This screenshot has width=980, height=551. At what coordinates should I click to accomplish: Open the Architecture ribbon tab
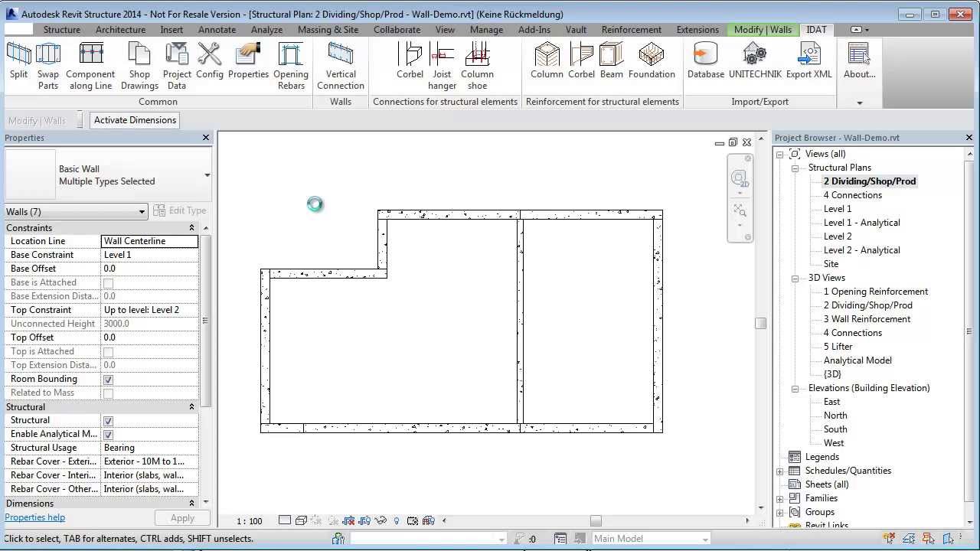(120, 30)
